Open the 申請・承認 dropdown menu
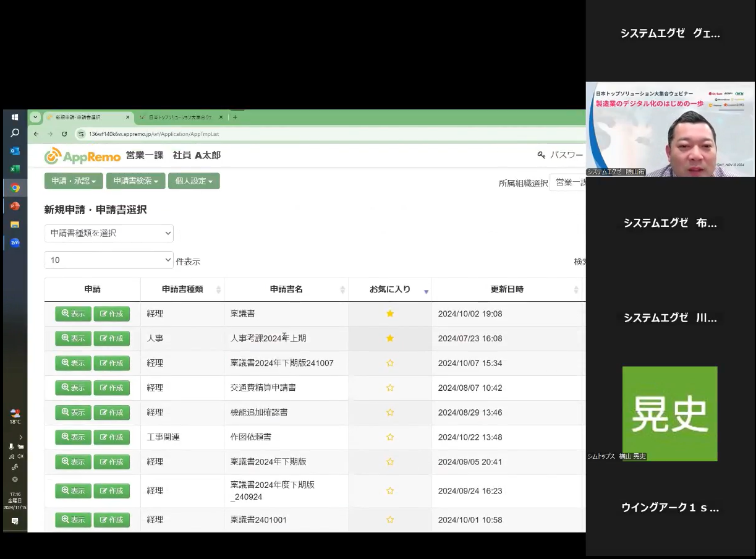 pyautogui.click(x=74, y=181)
